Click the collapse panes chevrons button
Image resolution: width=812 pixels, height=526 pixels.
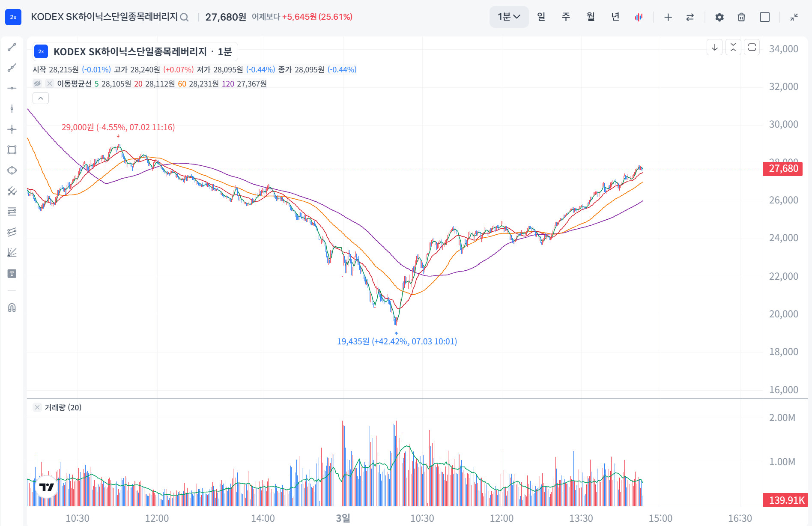(x=733, y=47)
